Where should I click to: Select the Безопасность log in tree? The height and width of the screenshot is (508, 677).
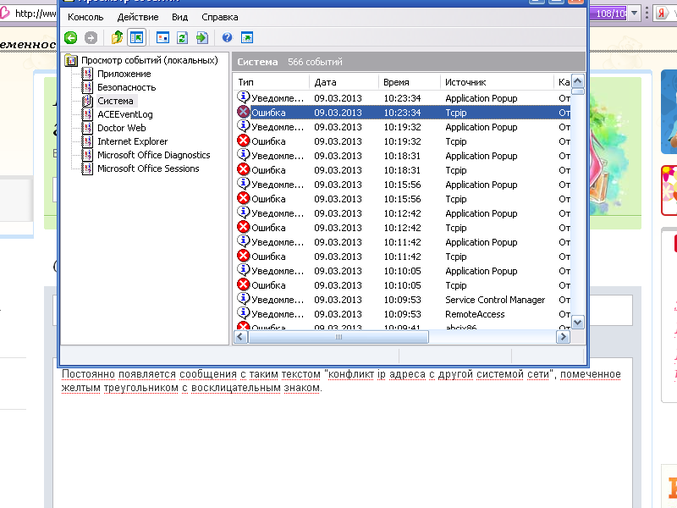click(126, 88)
